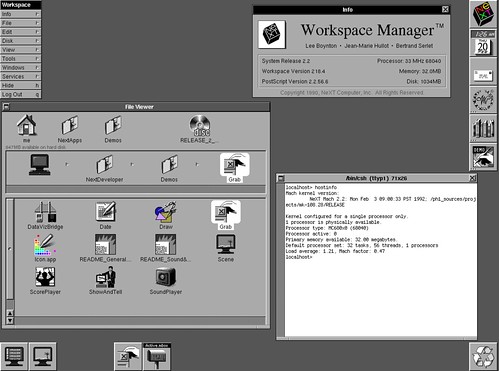Click the File Viewer vertical scrollbar knob
499x371 pixels.
click(10, 249)
